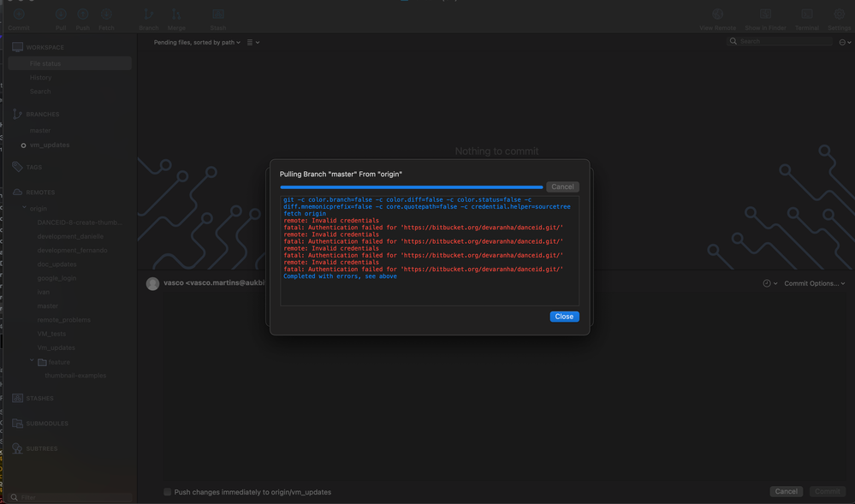The width and height of the screenshot is (855, 504).
Task: Select remote branch doc_updates
Action: pos(56,264)
